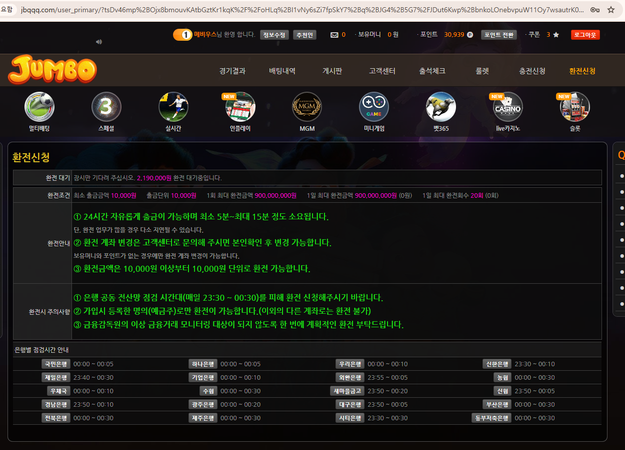The width and height of the screenshot is (625, 450).
Task: Open the 벳365 horse racing icon
Action: (x=441, y=107)
